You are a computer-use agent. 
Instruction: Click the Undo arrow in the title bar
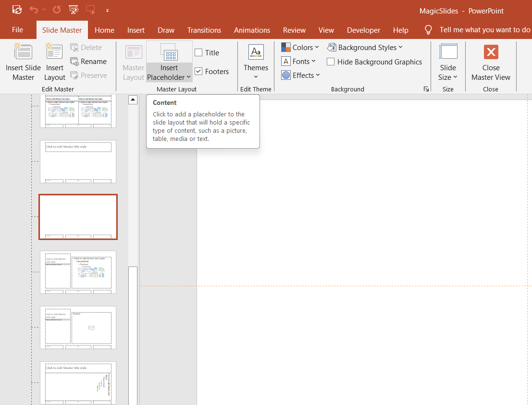(33, 10)
